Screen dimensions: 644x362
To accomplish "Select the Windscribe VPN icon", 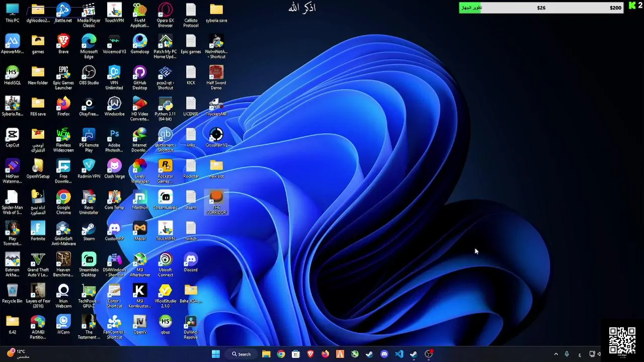I will [x=114, y=107].
